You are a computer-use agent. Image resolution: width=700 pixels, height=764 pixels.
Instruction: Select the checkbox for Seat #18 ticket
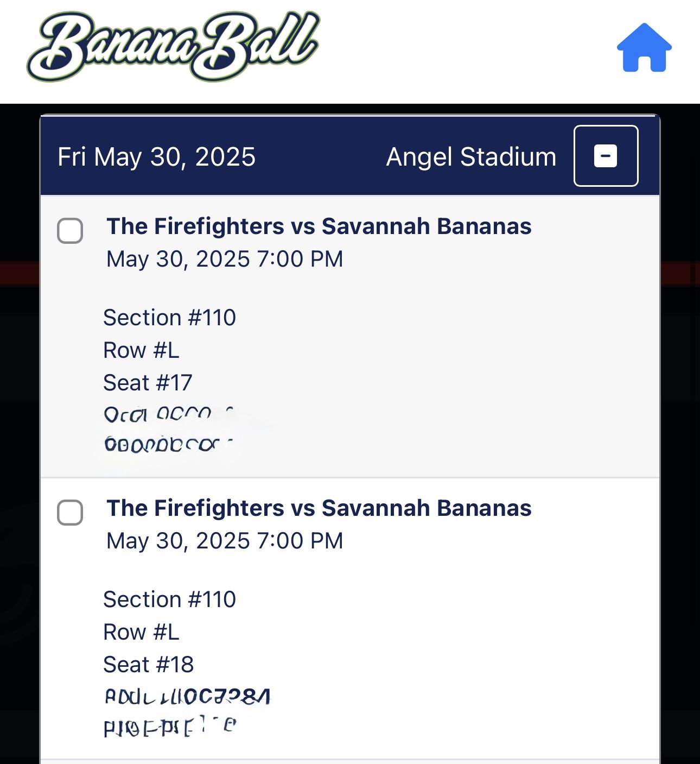point(70,513)
